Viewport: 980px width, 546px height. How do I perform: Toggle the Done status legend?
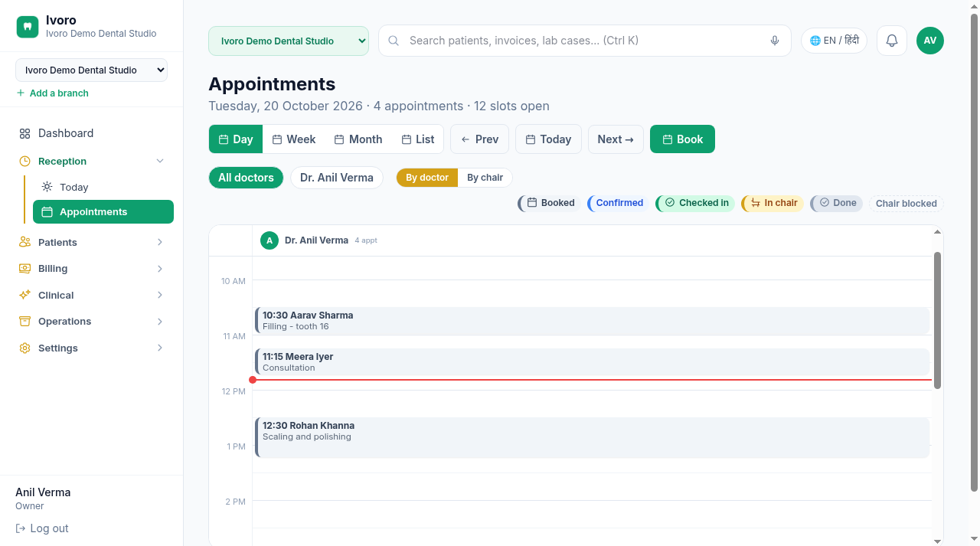[x=837, y=203]
